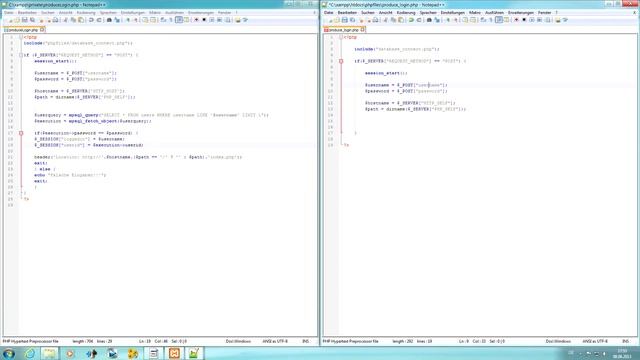
Task: Toggle macro recording in htdocs Notepad++ window
Action: click(516, 20)
